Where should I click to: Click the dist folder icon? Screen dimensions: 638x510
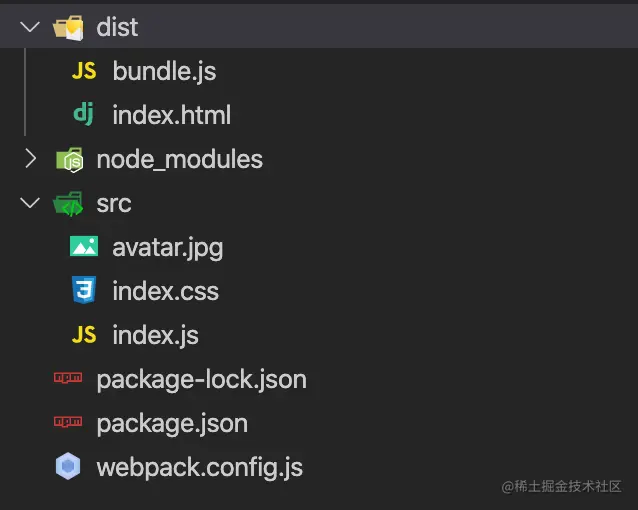pos(68,28)
